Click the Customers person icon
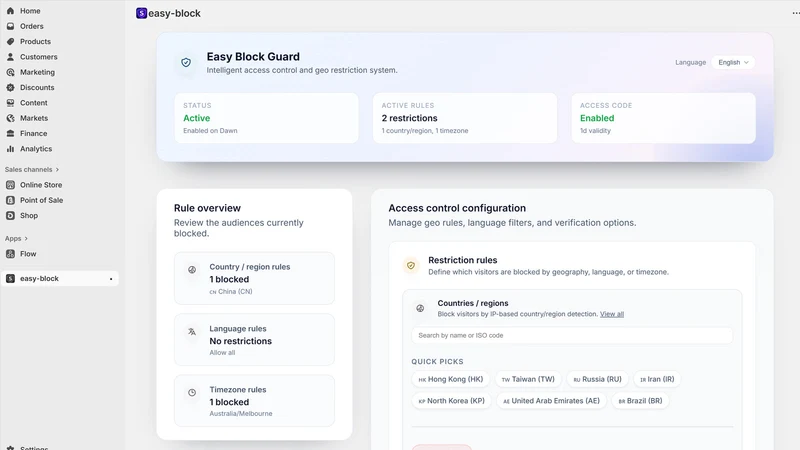 10,57
